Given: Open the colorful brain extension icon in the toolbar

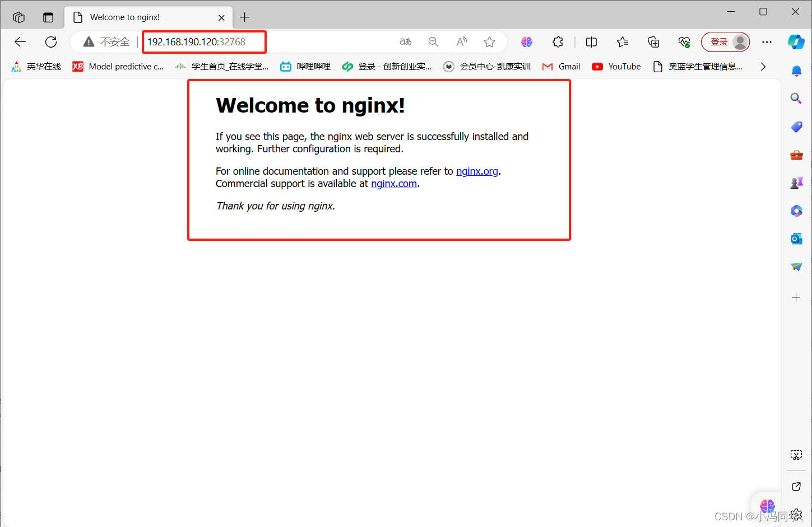Looking at the screenshot, I should [527, 42].
